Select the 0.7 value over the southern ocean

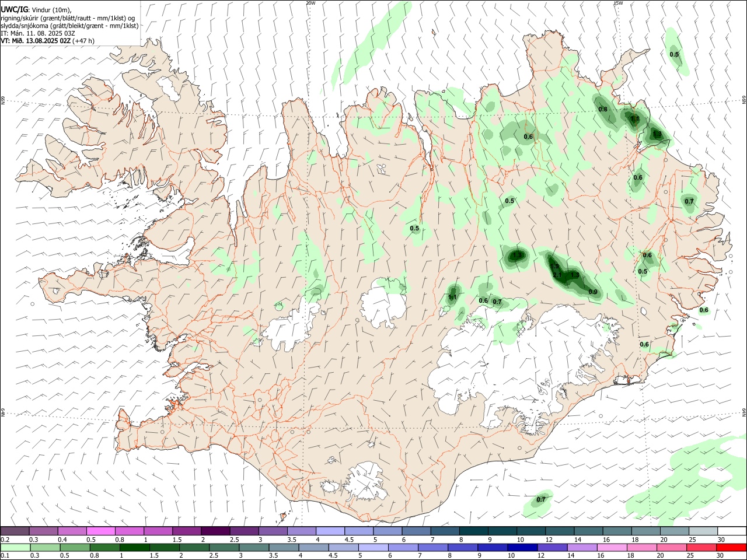541,500
